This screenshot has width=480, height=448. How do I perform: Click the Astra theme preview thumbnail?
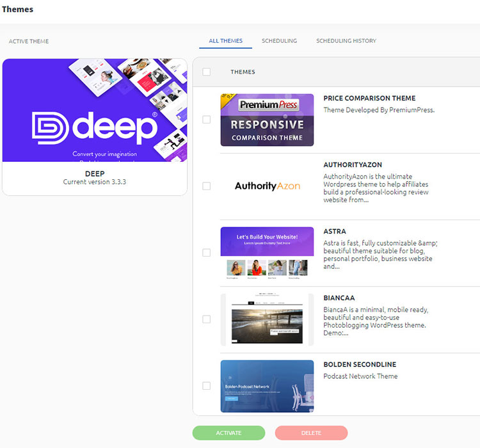[267, 253]
